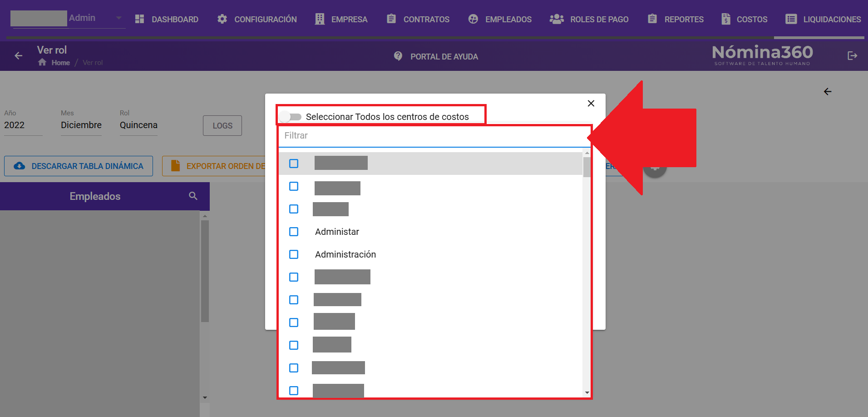Check the checkbox just below Administración
The image size is (868, 417).
[294, 277]
